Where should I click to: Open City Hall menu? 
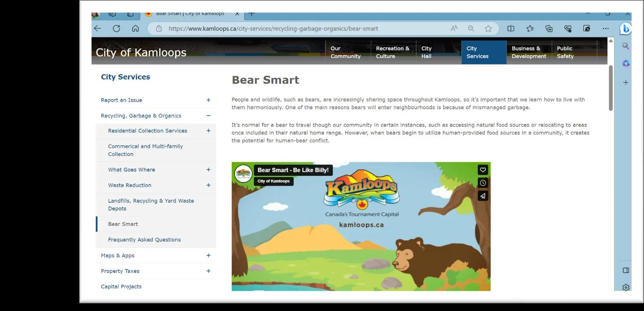click(438, 52)
